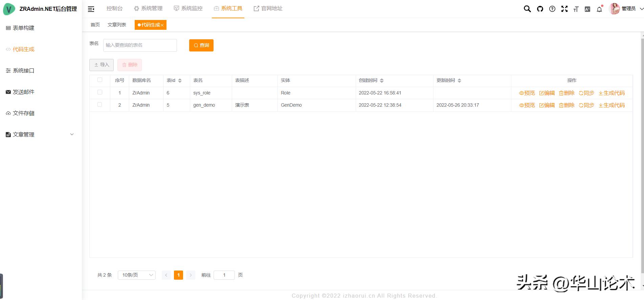Toggle fullscreen mode icon

click(564, 9)
